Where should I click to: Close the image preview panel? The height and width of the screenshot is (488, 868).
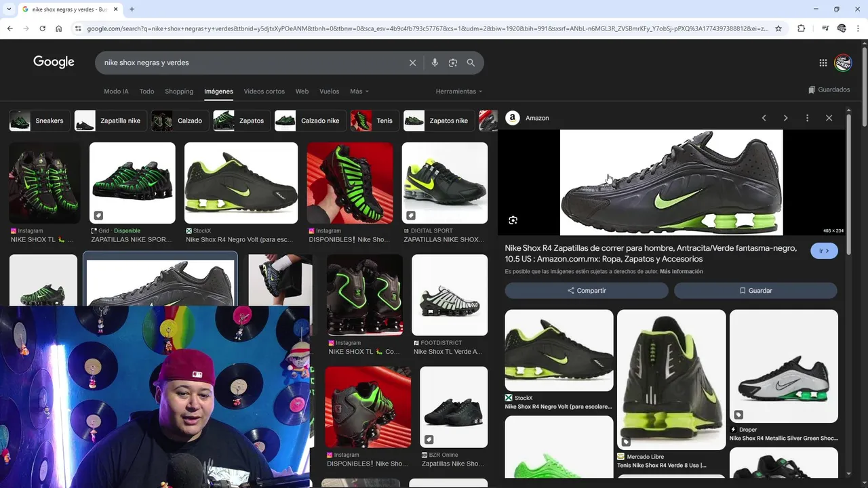(x=829, y=118)
